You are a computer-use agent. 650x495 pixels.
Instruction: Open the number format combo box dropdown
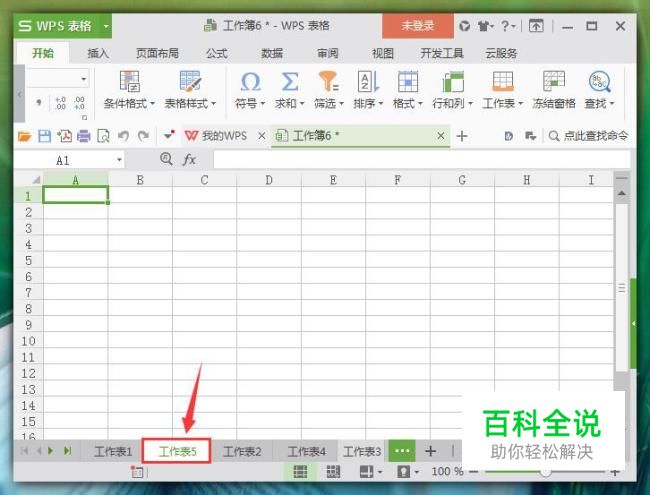(84, 79)
